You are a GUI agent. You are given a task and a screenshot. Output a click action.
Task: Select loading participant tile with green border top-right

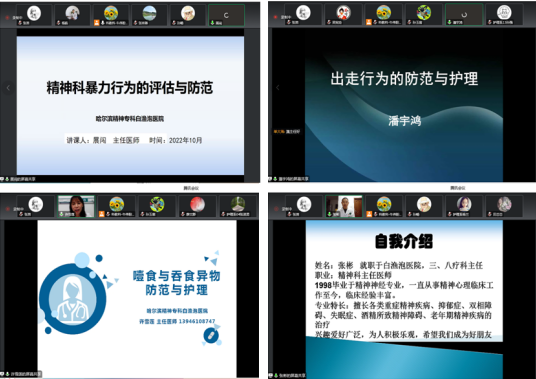464,15
